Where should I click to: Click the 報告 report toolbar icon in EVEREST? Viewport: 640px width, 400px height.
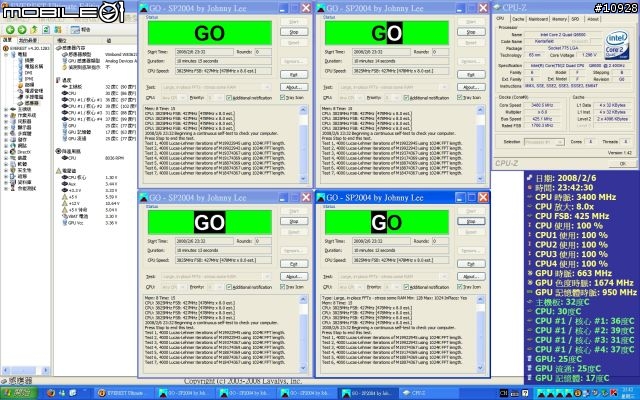[80, 29]
